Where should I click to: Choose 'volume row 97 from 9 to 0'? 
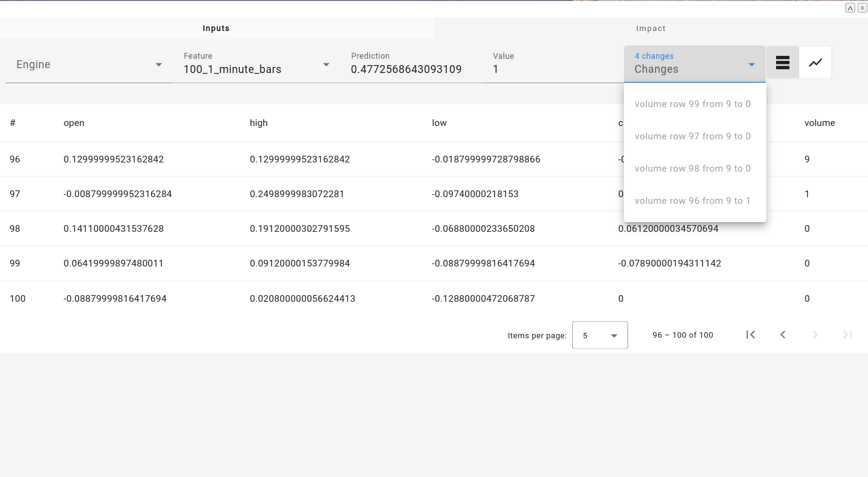click(x=693, y=136)
